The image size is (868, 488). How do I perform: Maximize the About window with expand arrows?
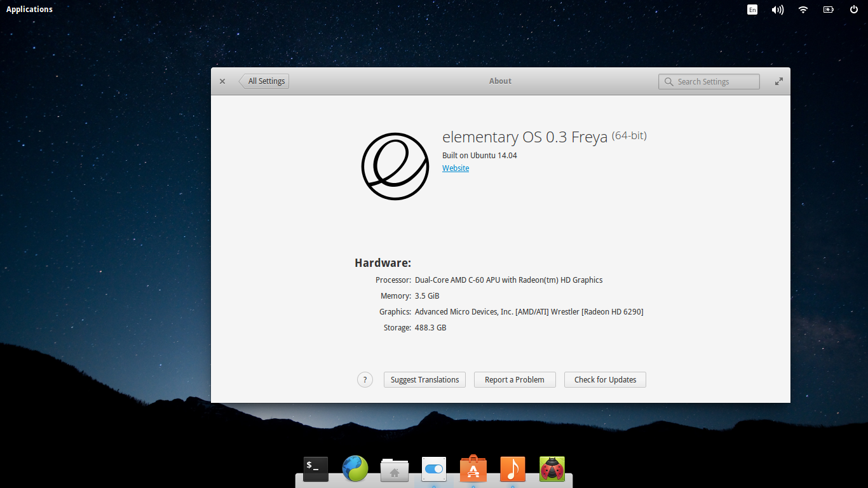click(779, 81)
